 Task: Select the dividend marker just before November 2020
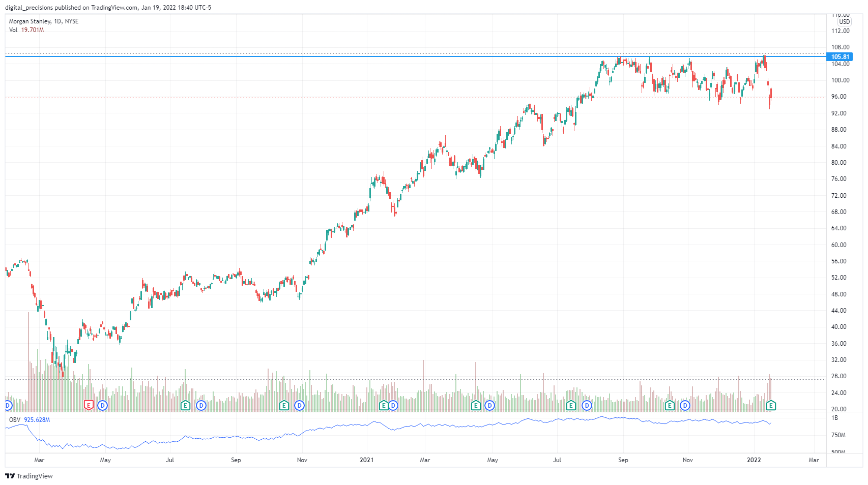pos(299,405)
